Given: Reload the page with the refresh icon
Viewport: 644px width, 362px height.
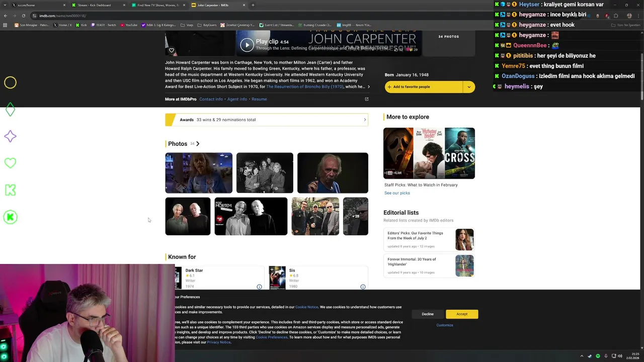Looking at the screenshot, I should [x=23, y=16].
